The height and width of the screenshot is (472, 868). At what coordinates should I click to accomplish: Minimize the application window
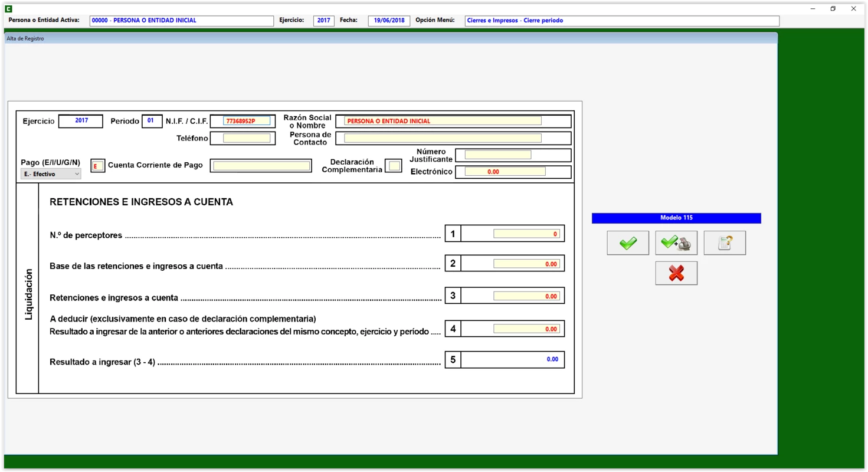click(813, 9)
